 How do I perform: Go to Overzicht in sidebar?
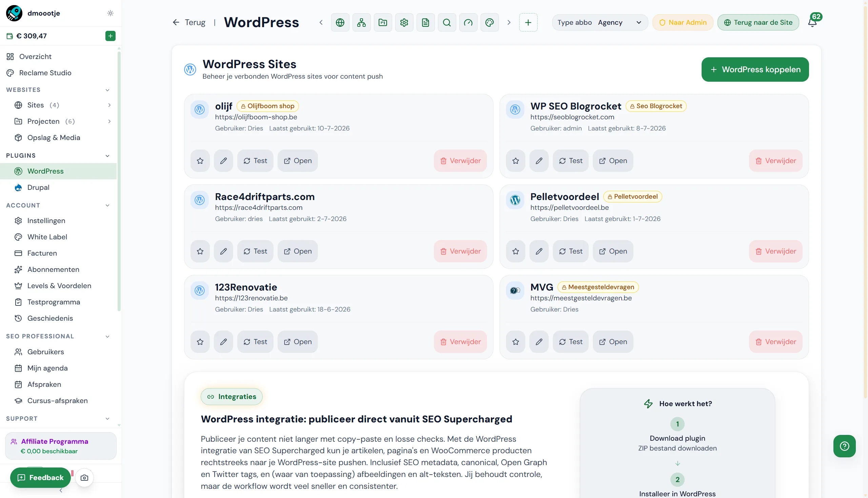click(58, 56)
